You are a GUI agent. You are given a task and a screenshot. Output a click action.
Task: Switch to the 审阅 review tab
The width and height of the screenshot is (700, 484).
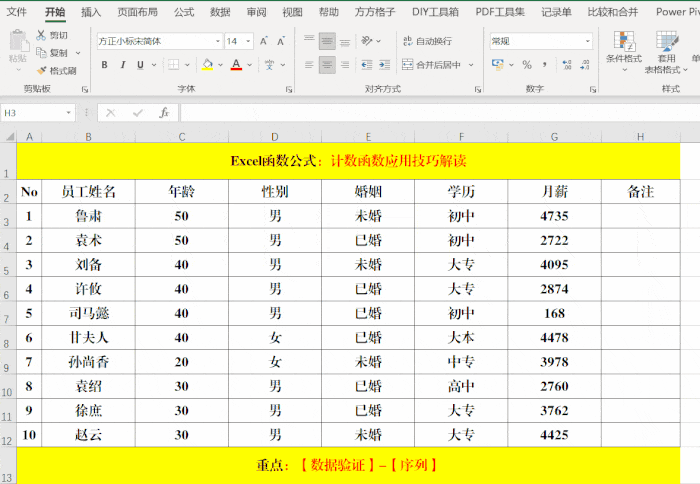[256, 12]
